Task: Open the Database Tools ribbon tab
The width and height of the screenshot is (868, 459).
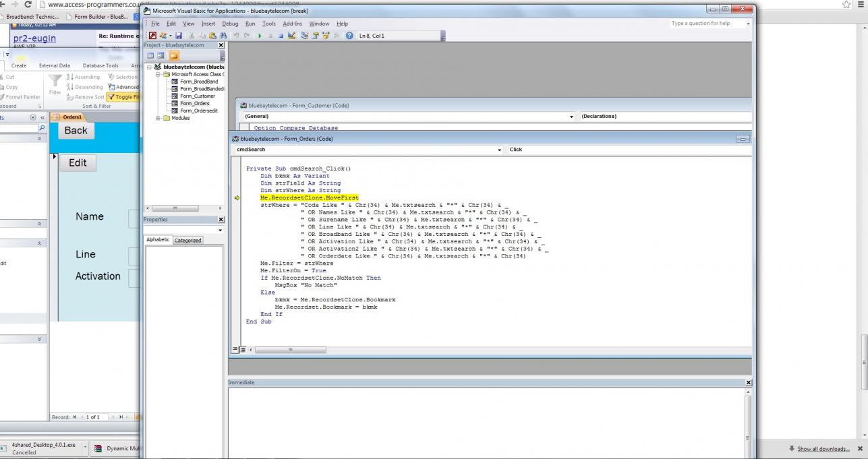Action: point(100,65)
